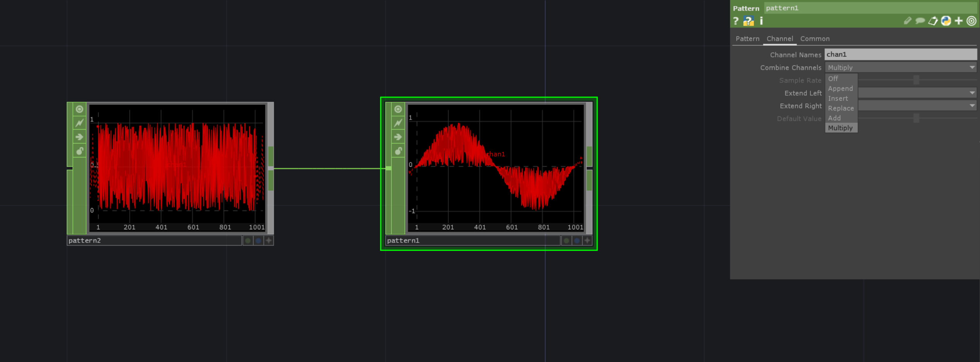Open Python help for the Pattern operator
Image resolution: width=980 pixels, height=362 pixels.
[748, 21]
